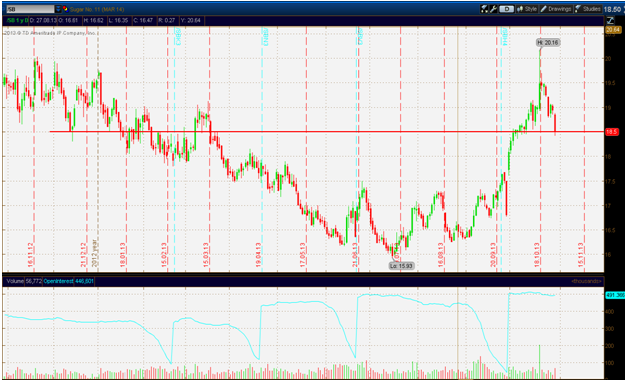
Task: Expand the symbol selector dropdown arrow
Action: (x=58, y=9)
